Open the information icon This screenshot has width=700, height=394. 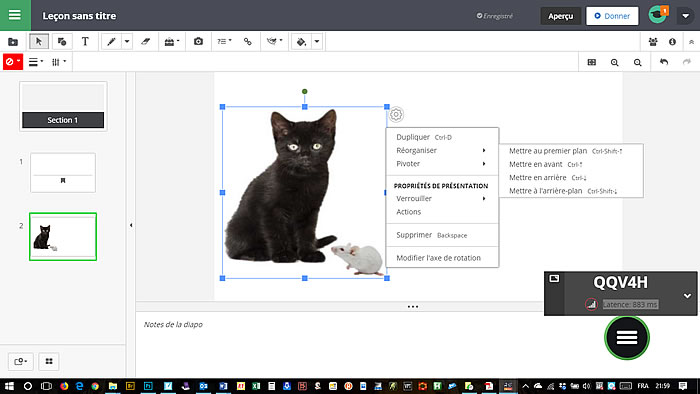672,41
